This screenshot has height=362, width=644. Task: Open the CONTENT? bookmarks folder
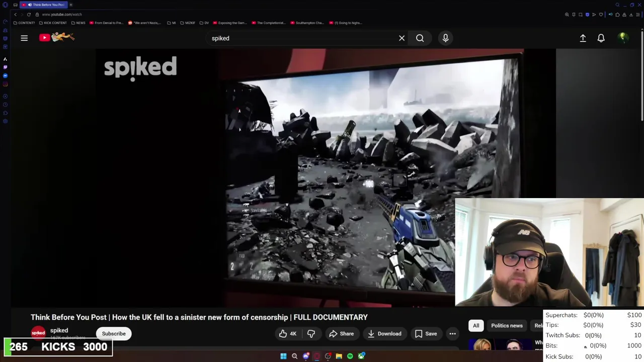click(24, 23)
